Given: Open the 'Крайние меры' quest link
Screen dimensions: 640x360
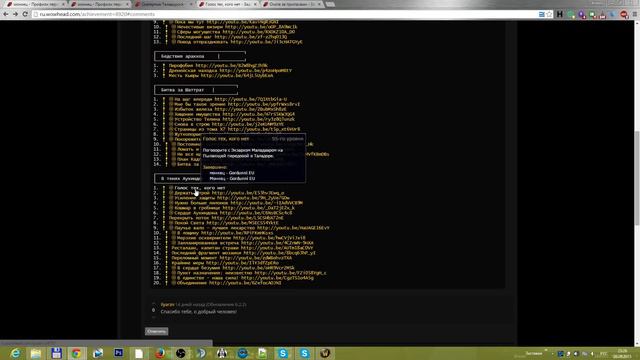Looking at the screenshot, I should [187, 263].
